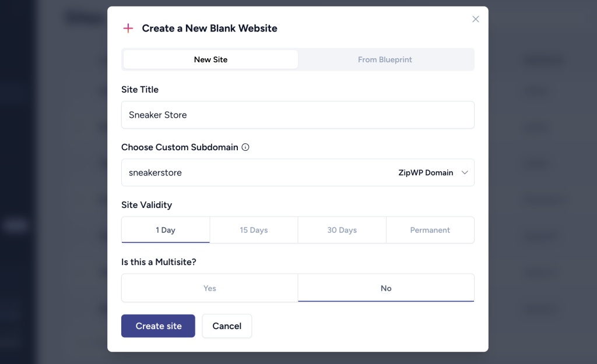597x364 pixels.
Task: Click the Site Validity label
Action: pyautogui.click(x=146, y=205)
